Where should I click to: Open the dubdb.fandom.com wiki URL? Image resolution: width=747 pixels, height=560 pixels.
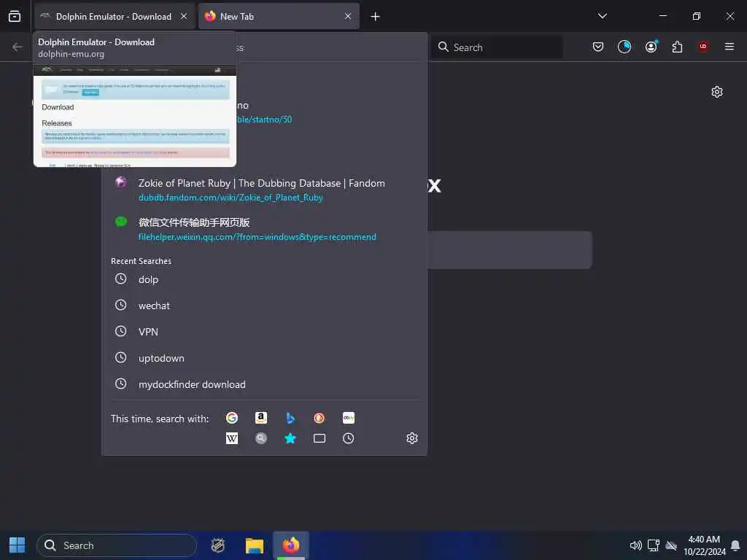coord(231,198)
